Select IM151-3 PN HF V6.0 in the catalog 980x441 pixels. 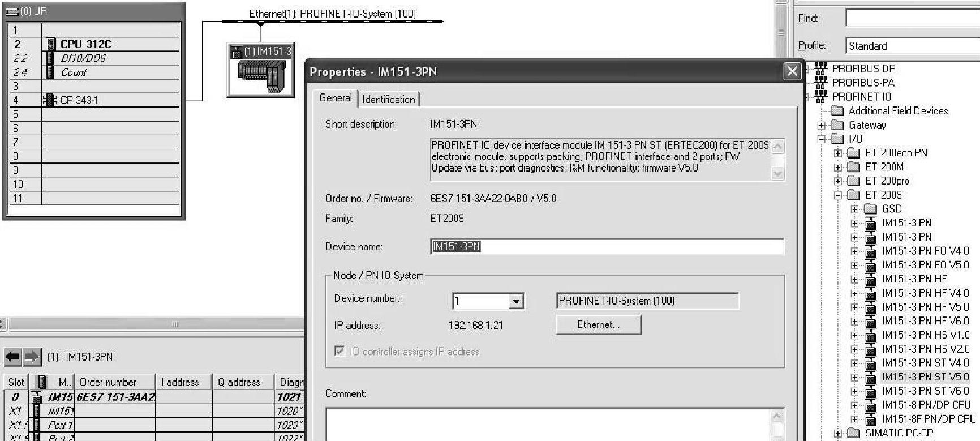click(925, 321)
